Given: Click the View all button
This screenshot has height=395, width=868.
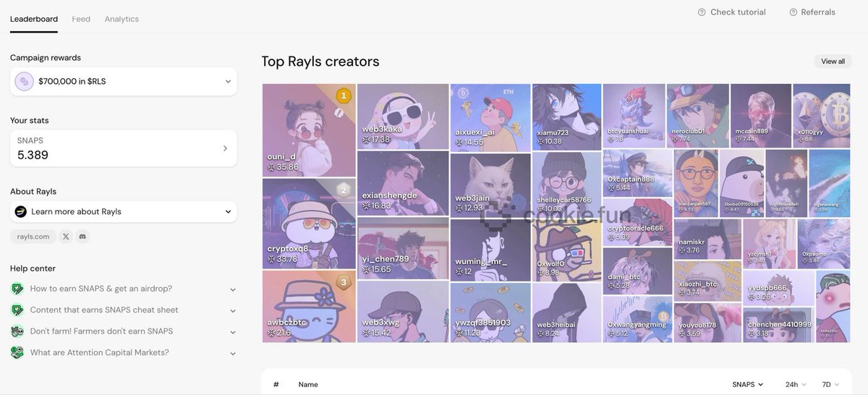Looking at the screenshot, I should (833, 61).
